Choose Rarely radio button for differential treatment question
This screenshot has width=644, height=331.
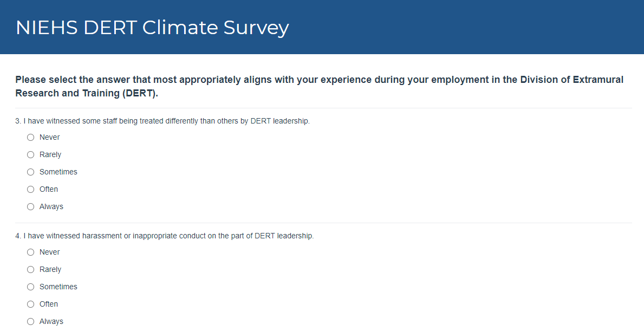(x=31, y=155)
